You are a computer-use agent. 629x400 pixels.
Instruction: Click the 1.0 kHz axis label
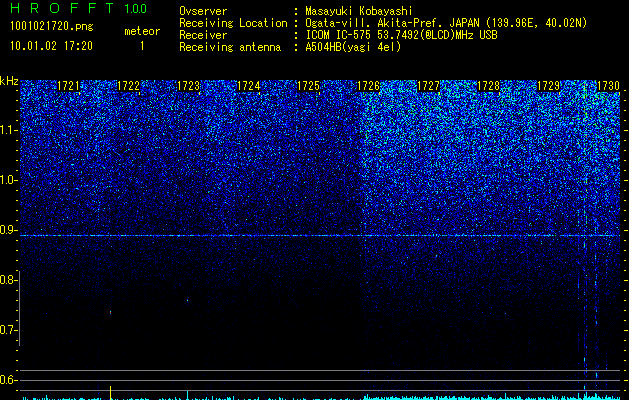pyautogui.click(x=8, y=180)
